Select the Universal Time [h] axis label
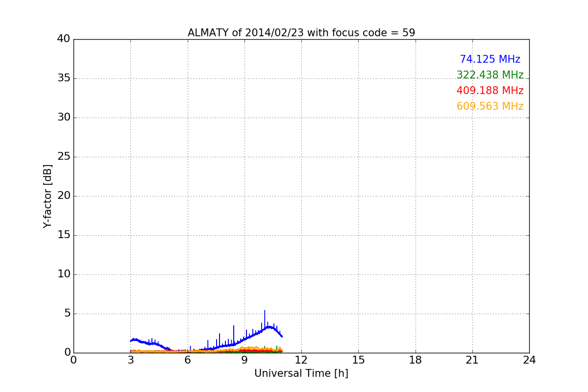 click(301, 373)
